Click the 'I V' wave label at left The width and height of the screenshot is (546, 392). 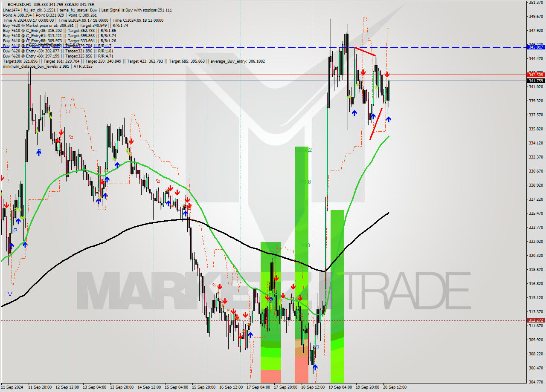click(x=9, y=294)
